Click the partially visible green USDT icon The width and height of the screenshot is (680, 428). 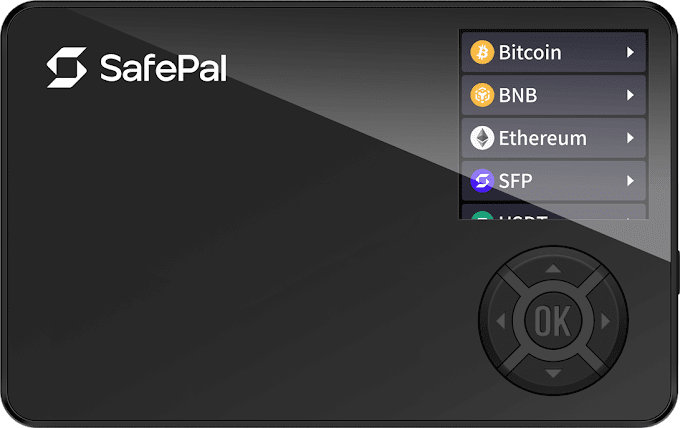click(482, 215)
